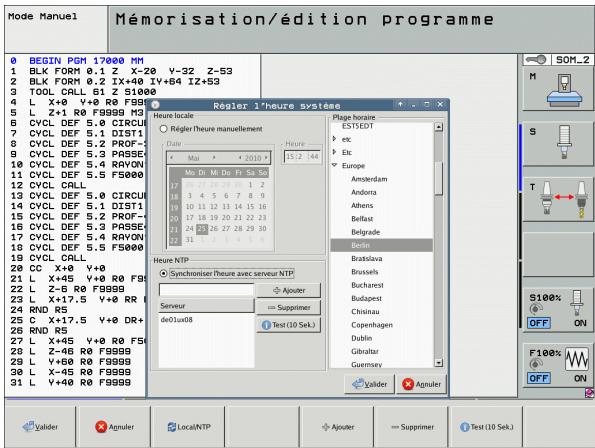Select Berlin time zone
The width and height of the screenshot is (595, 448).
pyautogui.click(x=381, y=245)
